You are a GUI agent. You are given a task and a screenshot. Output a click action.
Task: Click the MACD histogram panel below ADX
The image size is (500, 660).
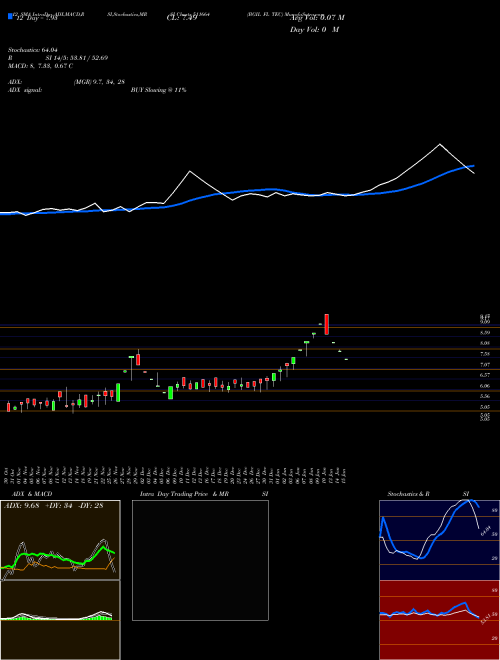pyautogui.click(x=60, y=620)
